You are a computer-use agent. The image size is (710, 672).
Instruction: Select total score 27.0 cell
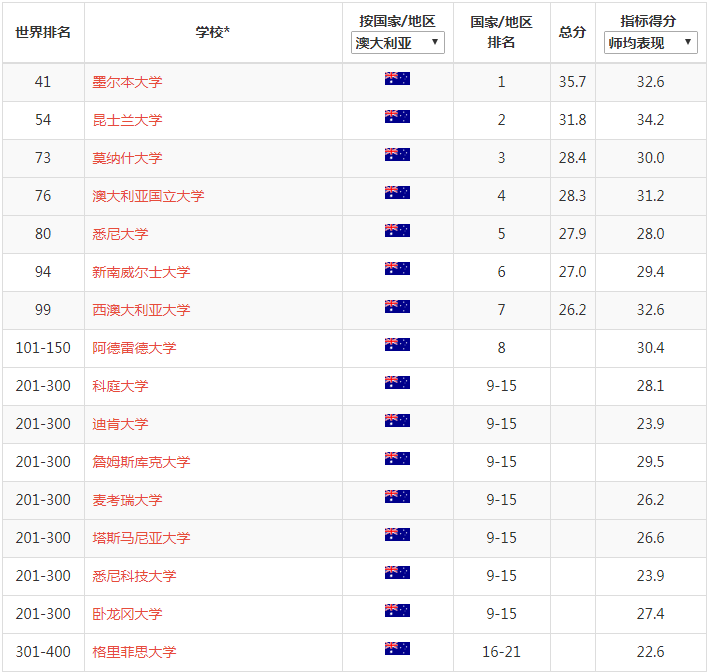tap(572, 272)
